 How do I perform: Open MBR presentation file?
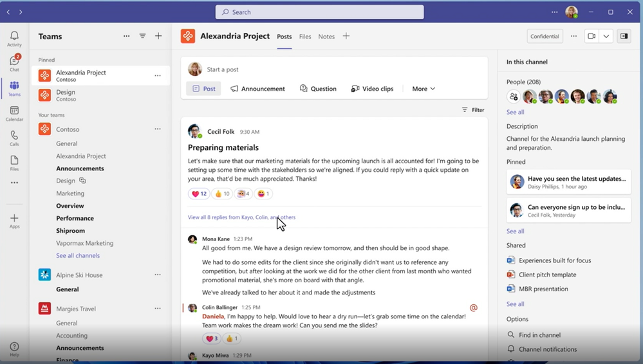pyautogui.click(x=537, y=289)
